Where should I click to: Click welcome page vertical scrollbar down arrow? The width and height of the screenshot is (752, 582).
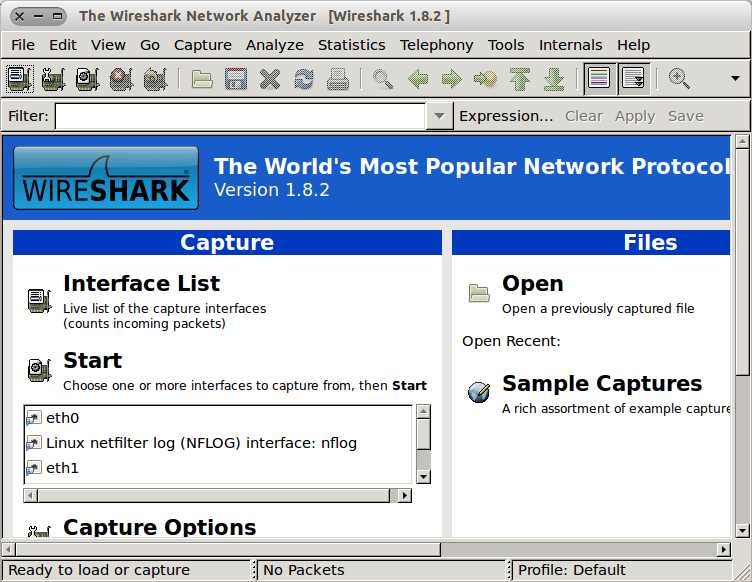point(742,531)
